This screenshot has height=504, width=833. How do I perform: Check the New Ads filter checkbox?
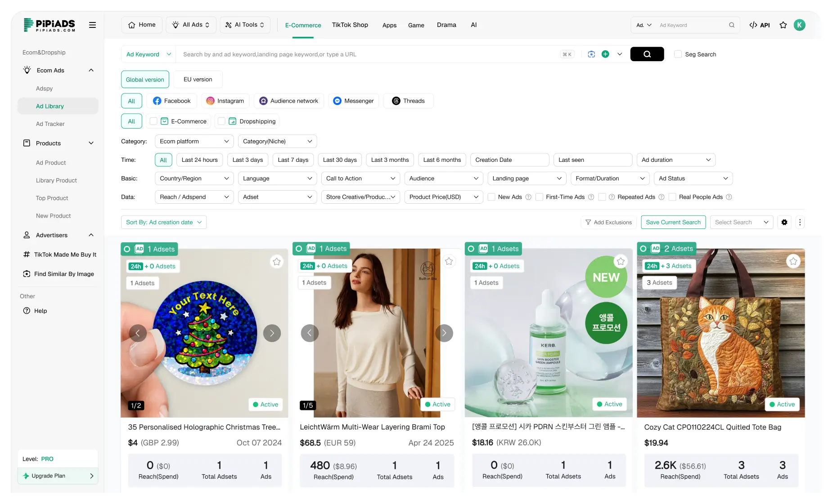pos(491,197)
